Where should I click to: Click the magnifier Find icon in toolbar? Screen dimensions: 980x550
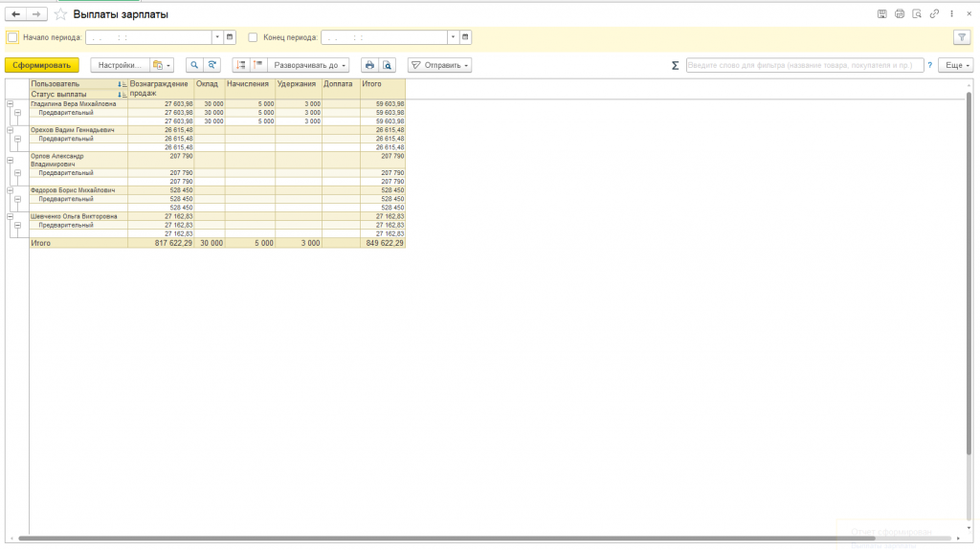point(194,65)
